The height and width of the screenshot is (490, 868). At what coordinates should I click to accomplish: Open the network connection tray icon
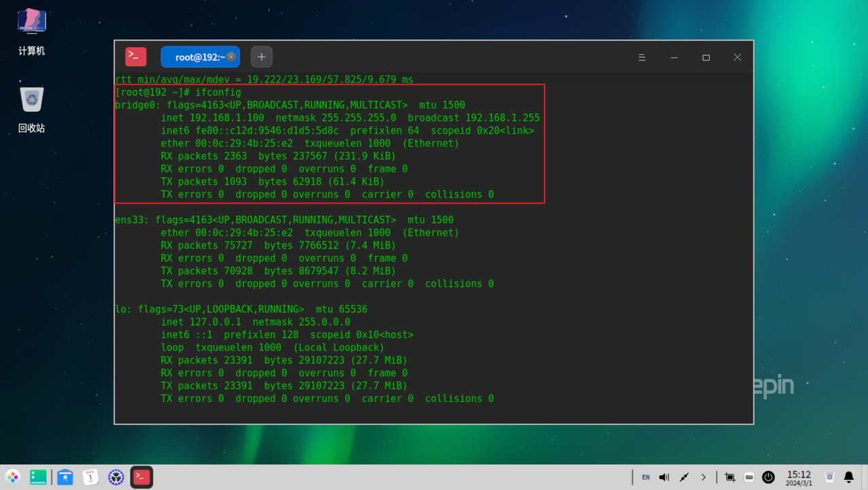coord(684,477)
